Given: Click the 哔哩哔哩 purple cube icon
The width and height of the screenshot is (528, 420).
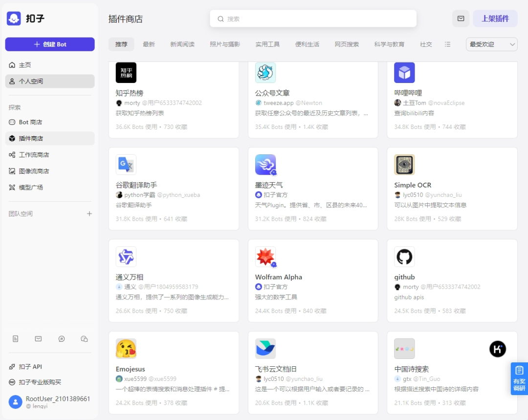Looking at the screenshot, I should pos(404,73).
